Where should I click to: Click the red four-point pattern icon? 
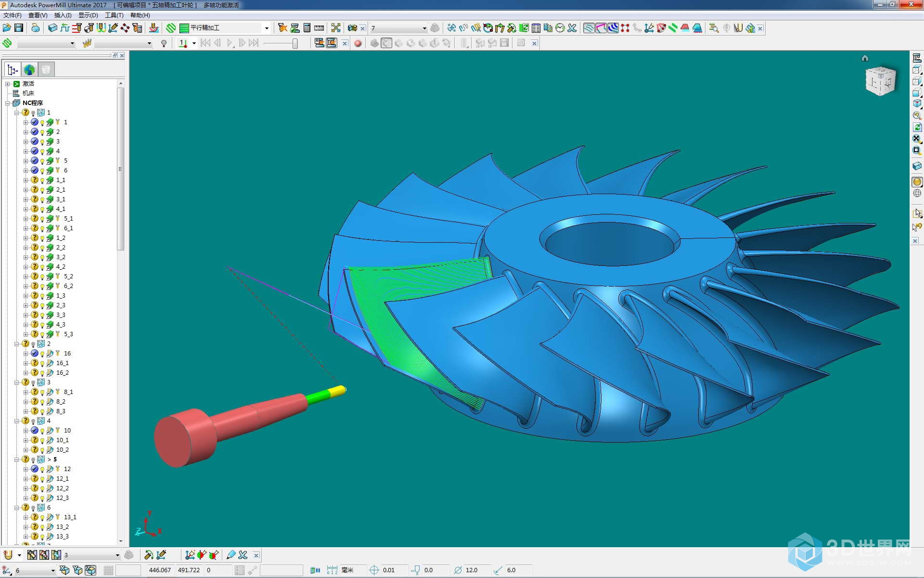point(625,28)
